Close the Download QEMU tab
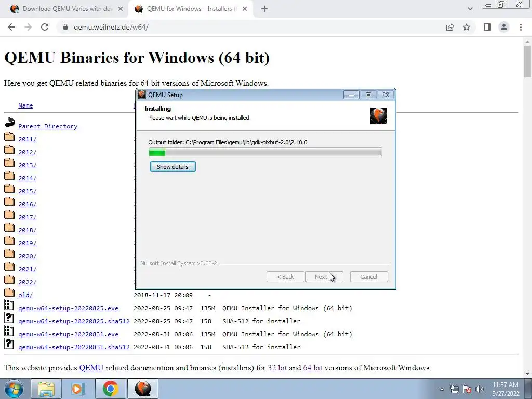This screenshot has height=399, width=532. (x=121, y=9)
